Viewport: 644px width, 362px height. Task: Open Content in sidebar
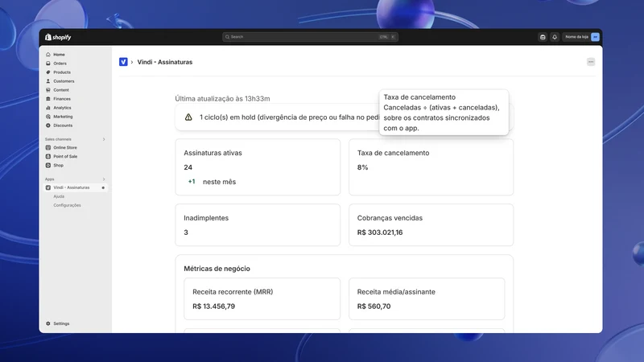61,90
